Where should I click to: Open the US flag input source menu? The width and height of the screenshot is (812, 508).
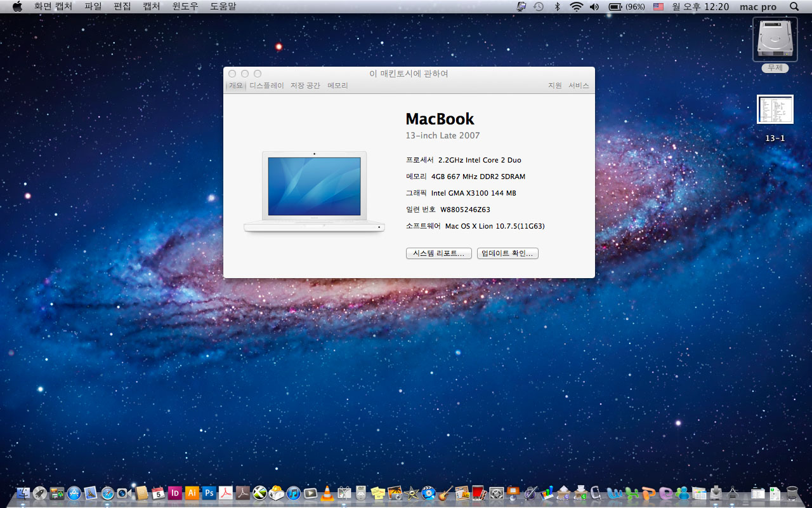click(x=658, y=6)
